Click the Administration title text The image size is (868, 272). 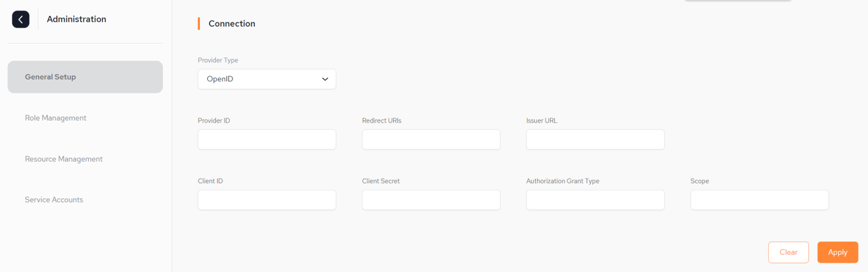(x=77, y=19)
